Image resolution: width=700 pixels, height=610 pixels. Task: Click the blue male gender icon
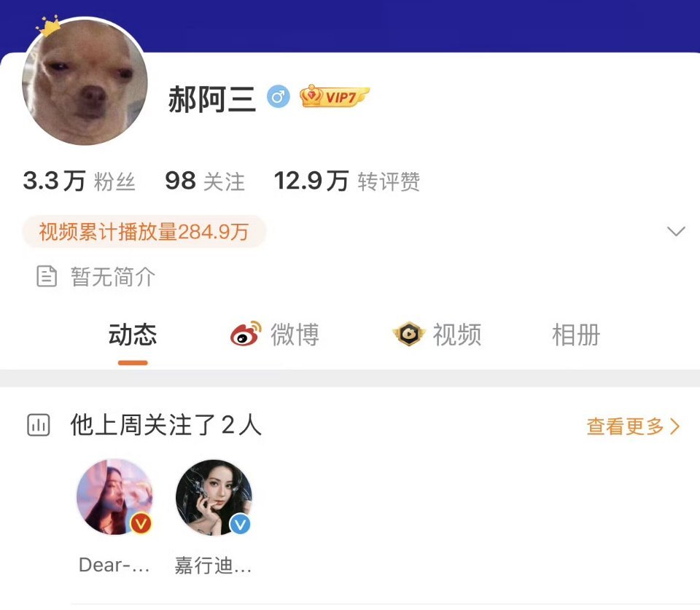(x=278, y=96)
